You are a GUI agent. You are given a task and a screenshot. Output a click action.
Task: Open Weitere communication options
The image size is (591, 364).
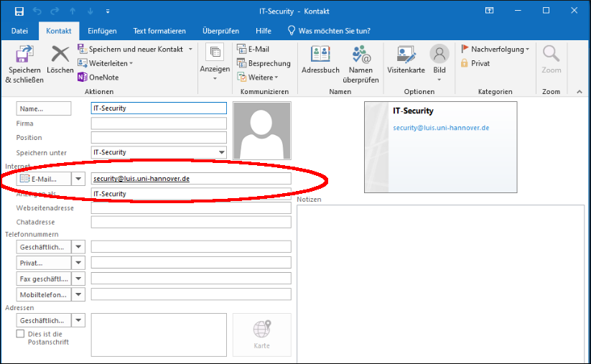[258, 78]
